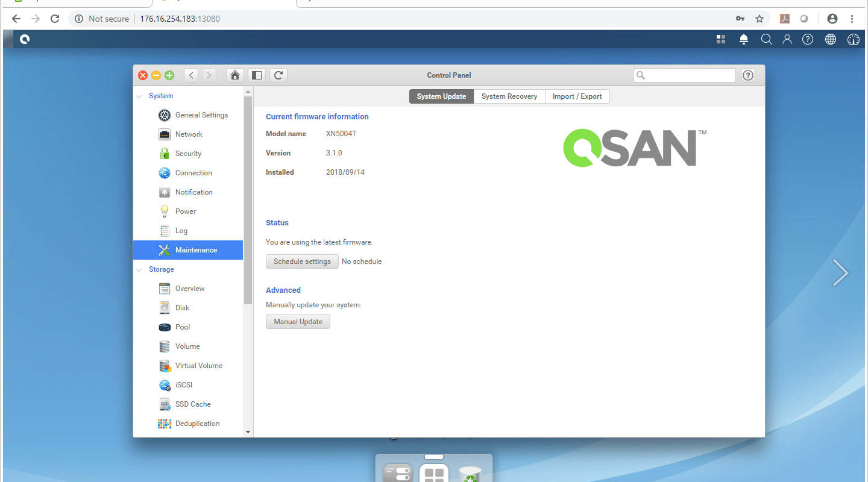Viewport: 868px width, 482px height.
Task: Open Control Panel toggles icon in dock
Action: click(x=397, y=474)
